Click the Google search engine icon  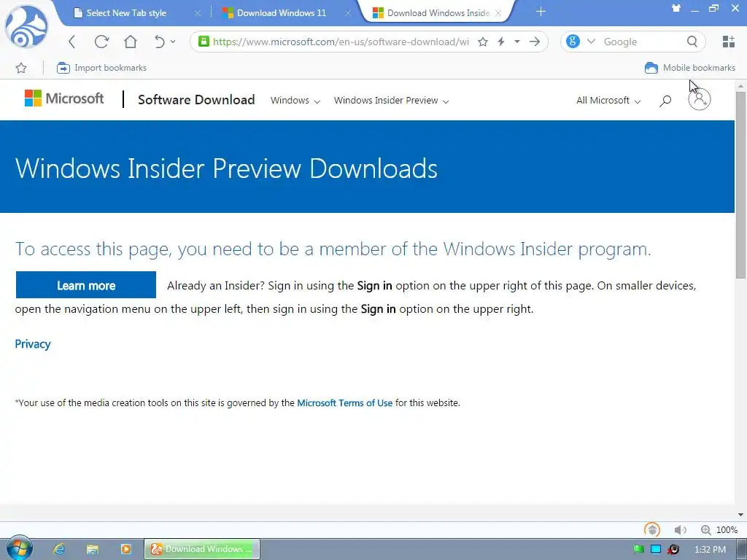(x=573, y=42)
